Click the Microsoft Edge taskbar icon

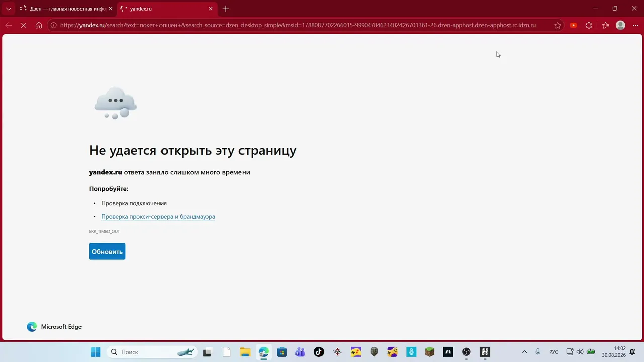263,352
